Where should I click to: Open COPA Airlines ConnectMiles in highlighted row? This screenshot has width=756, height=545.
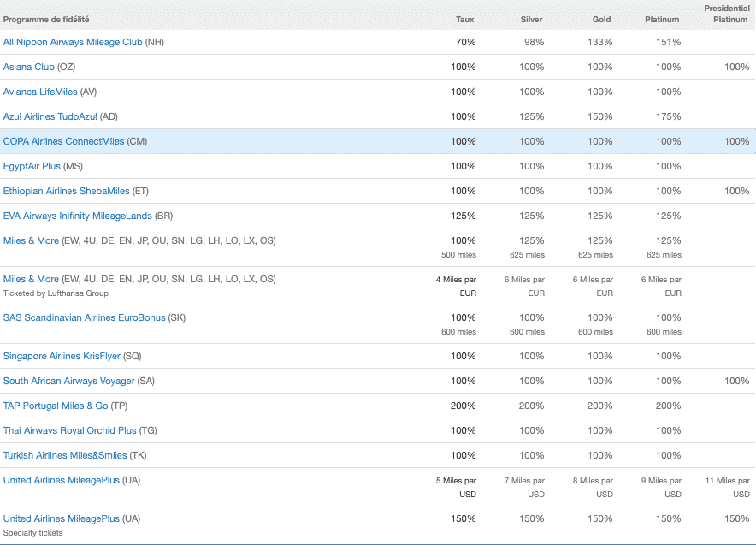63,141
